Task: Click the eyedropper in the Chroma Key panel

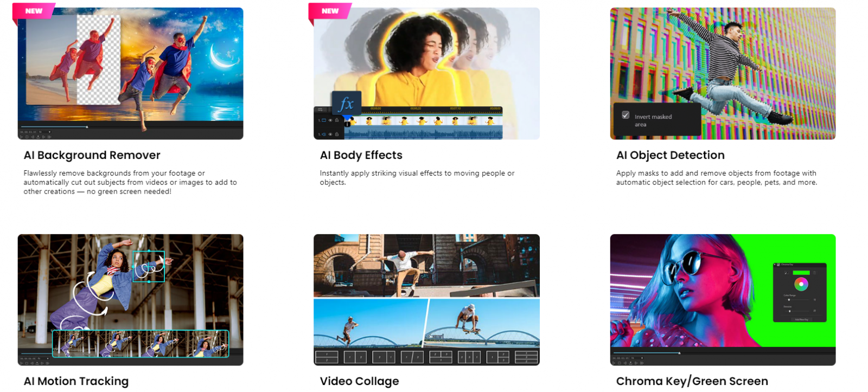Action: click(787, 273)
